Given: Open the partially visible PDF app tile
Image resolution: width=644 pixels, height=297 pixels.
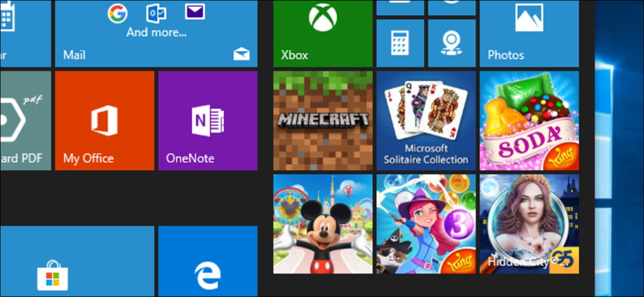Looking at the screenshot, I should coord(24,120).
